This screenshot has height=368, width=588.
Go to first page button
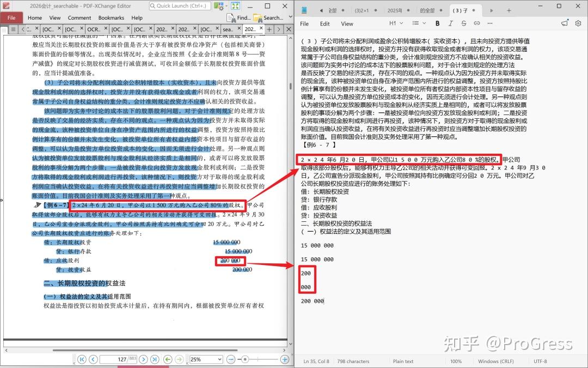tap(82, 359)
